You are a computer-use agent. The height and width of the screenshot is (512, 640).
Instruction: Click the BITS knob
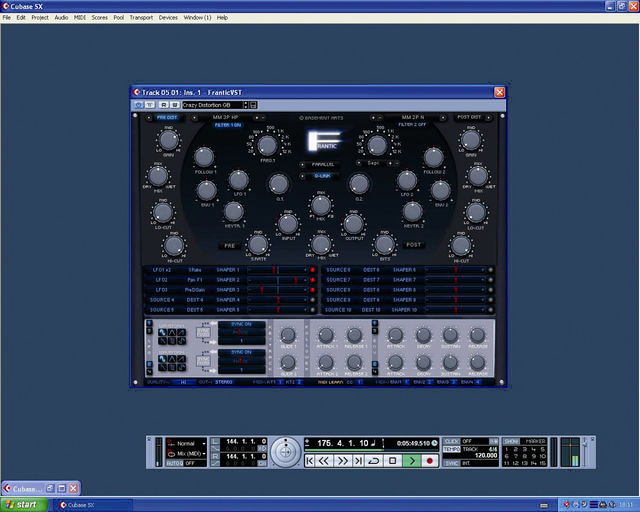tap(384, 244)
